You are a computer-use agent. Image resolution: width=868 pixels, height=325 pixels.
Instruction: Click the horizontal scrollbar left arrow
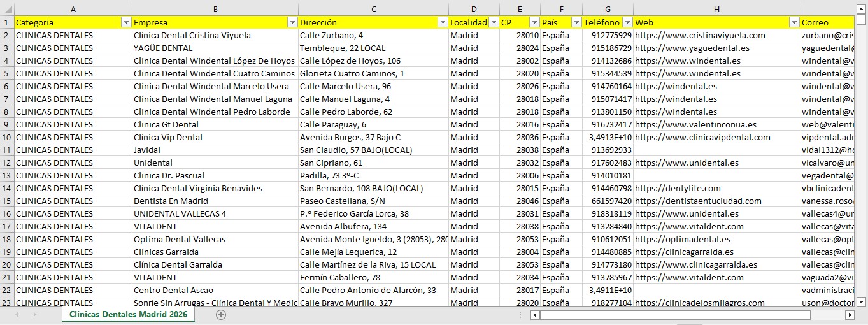(x=536, y=315)
